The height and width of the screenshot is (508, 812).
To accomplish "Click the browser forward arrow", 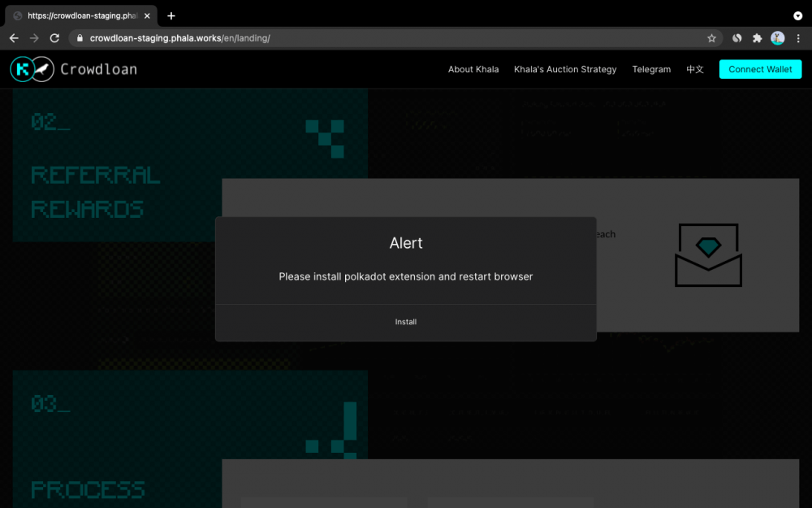I will click(x=34, y=38).
